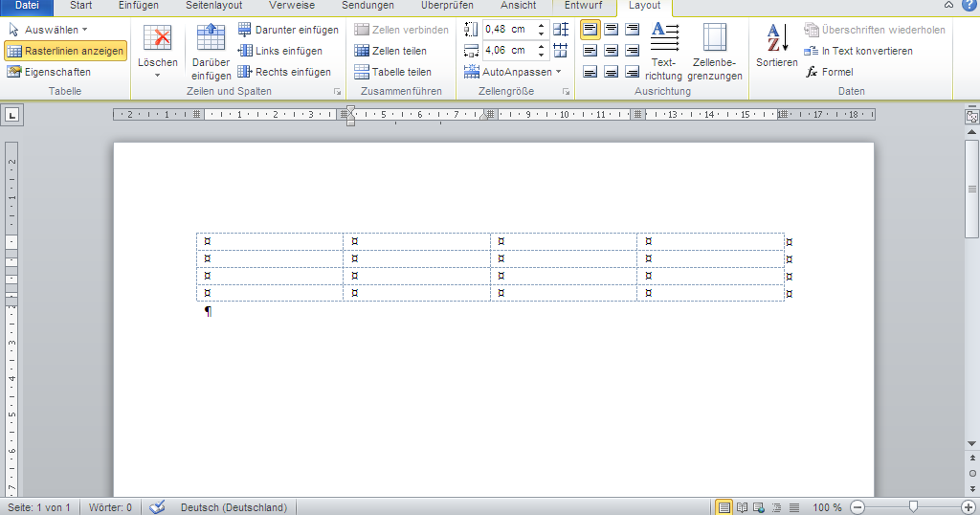Switch to web layout view
Screen dimensions: 980x515
pos(759,507)
